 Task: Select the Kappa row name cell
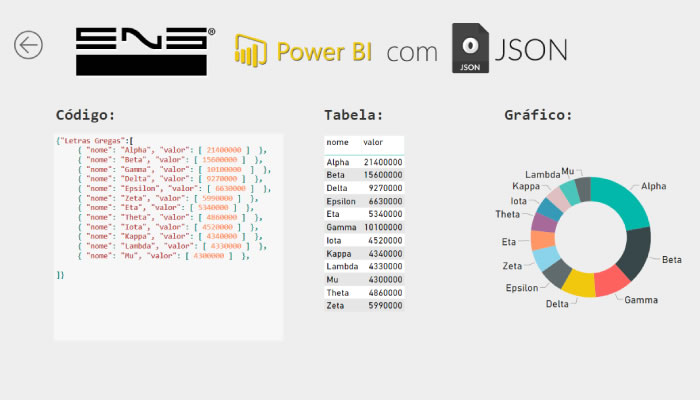[338, 254]
